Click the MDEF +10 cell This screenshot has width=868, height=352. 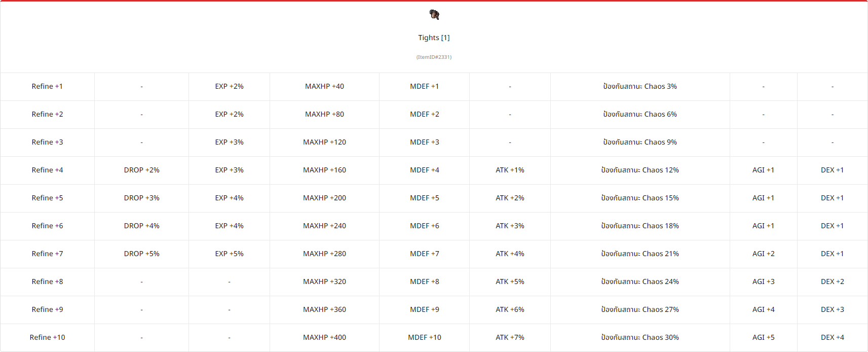coord(424,337)
